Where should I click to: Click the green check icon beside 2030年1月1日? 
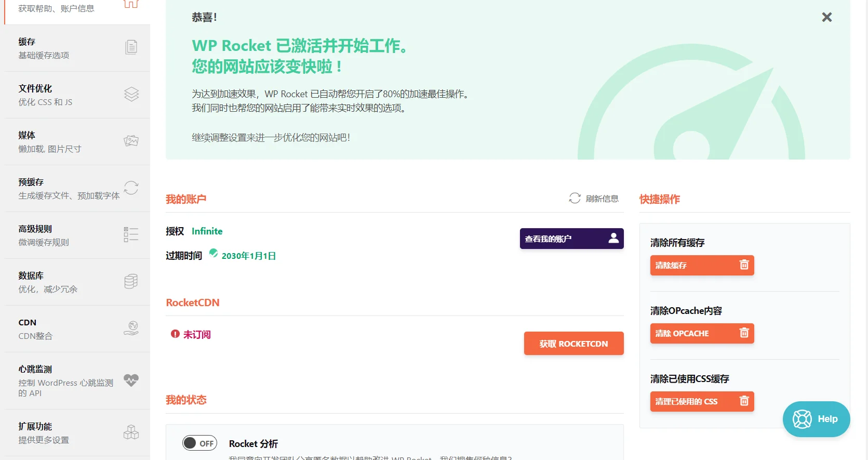(x=213, y=253)
